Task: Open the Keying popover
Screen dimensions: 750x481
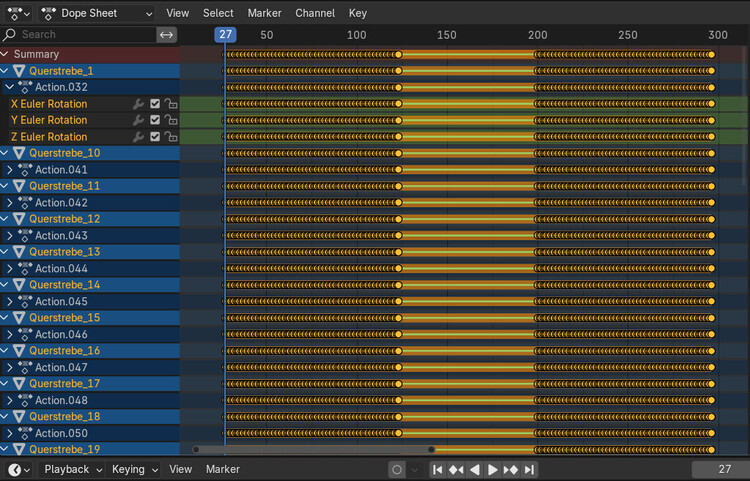Action: (134, 470)
